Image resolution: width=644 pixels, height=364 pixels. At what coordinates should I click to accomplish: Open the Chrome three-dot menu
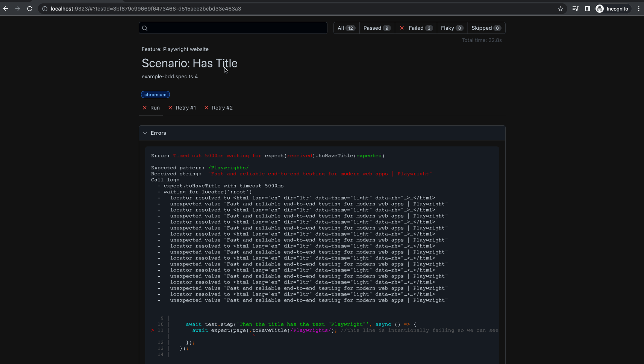pos(638,9)
